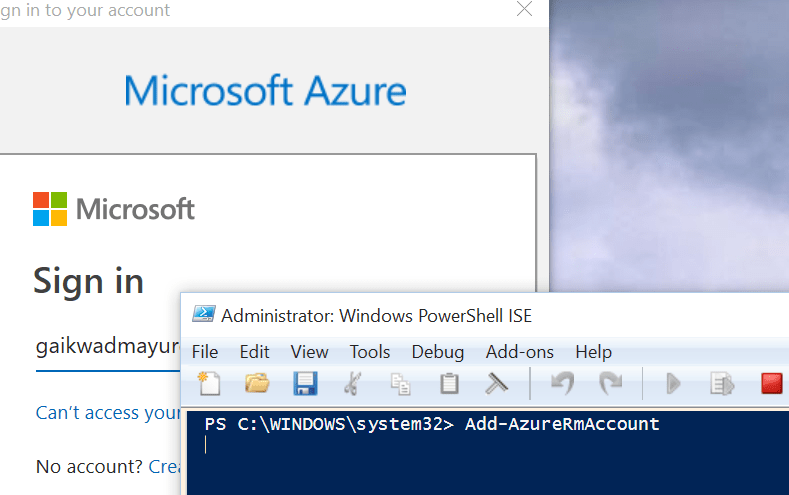Open the Edit menu
This screenshot has height=495, width=789.
(x=254, y=352)
